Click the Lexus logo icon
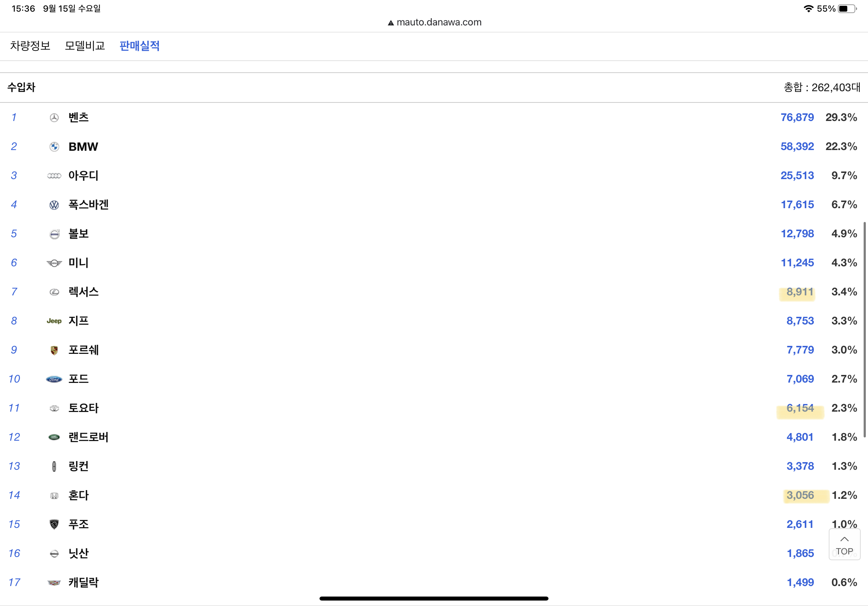Image resolution: width=868 pixels, height=606 pixels. pos(54,292)
